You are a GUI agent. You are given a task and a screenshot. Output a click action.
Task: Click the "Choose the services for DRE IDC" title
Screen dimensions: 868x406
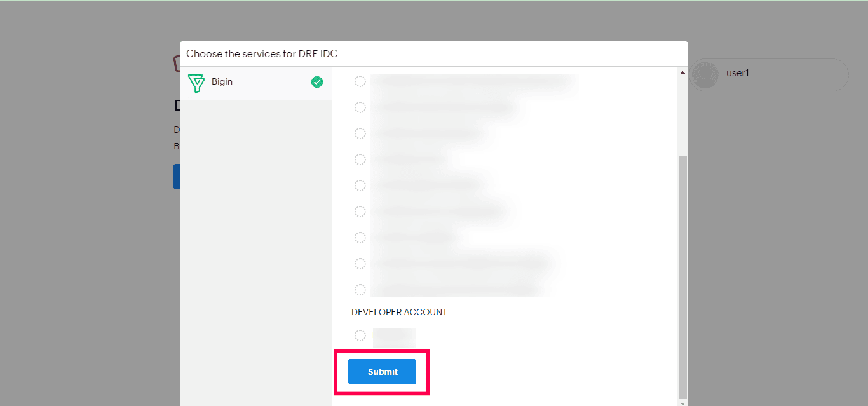pyautogui.click(x=262, y=54)
